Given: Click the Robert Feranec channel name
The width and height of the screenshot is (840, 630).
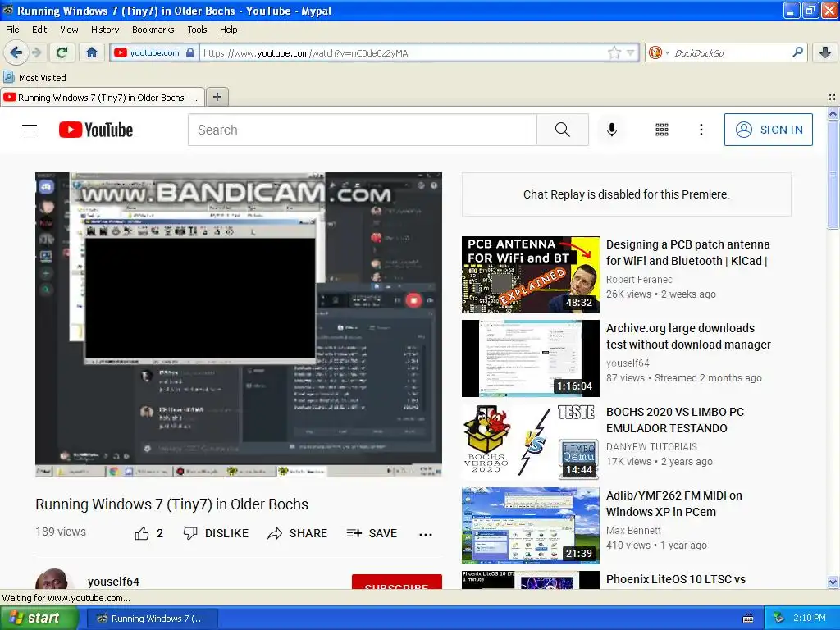Looking at the screenshot, I should click(x=638, y=279).
